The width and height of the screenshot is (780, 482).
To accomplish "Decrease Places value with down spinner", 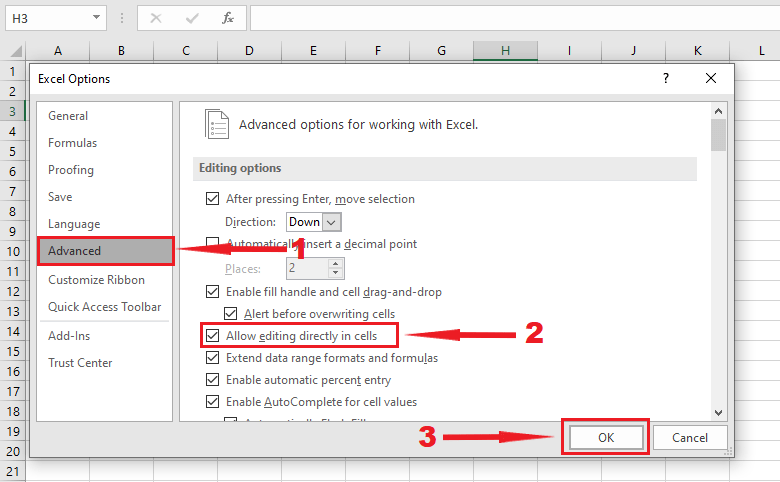I will [x=335, y=273].
